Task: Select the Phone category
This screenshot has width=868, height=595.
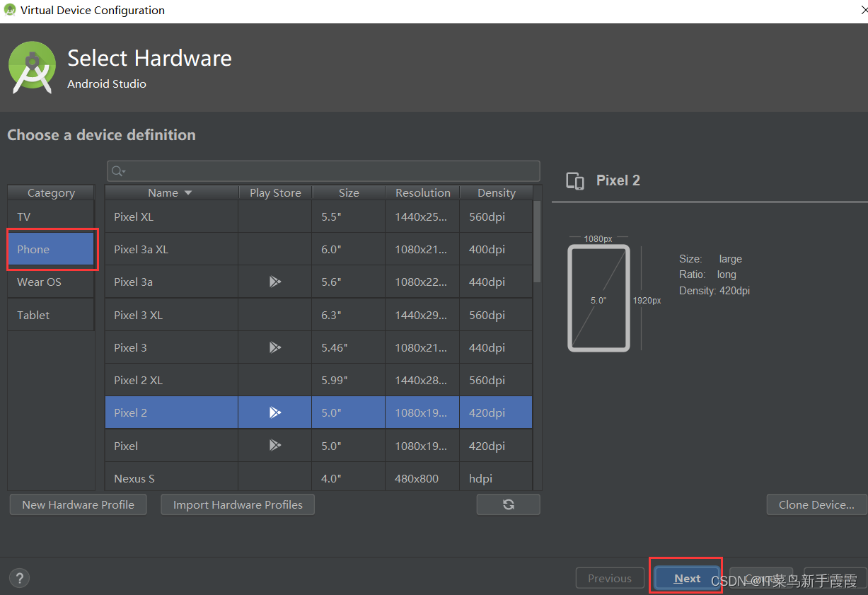Action: (51, 249)
